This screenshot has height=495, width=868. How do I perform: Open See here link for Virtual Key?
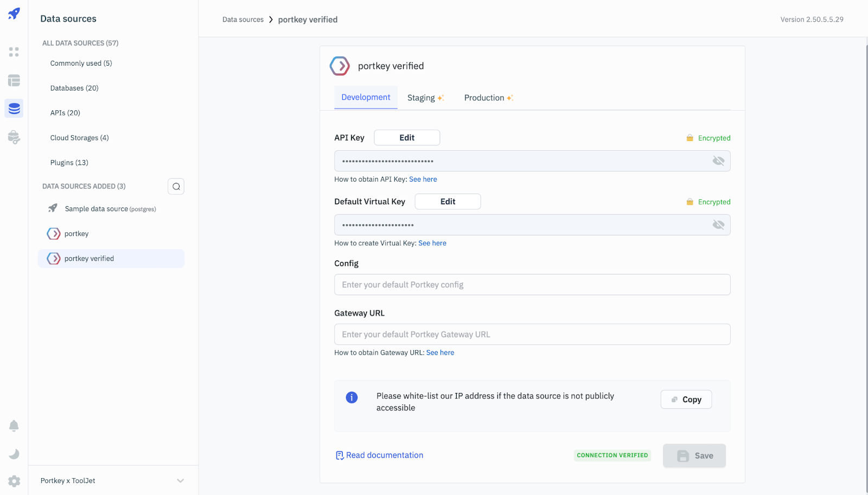point(432,244)
